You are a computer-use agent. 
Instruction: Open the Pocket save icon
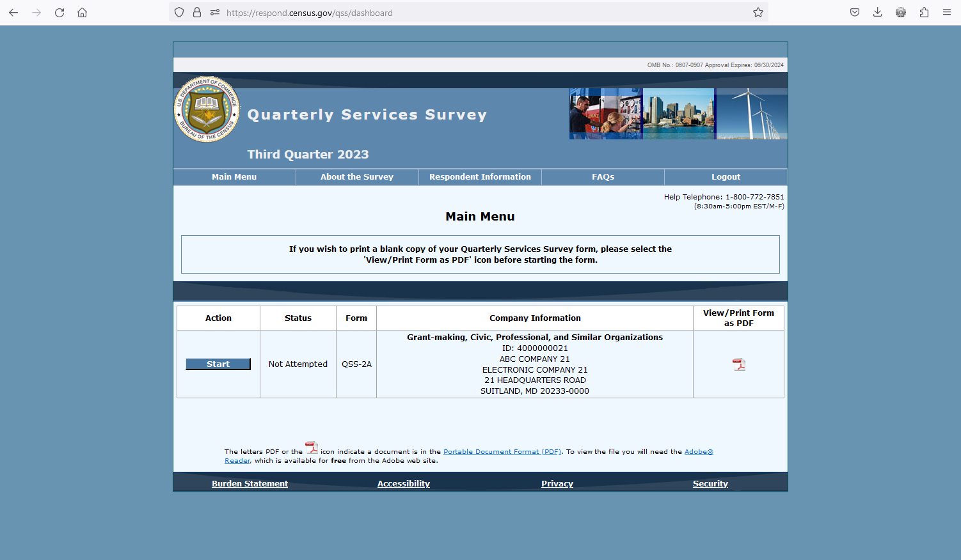tap(855, 13)
